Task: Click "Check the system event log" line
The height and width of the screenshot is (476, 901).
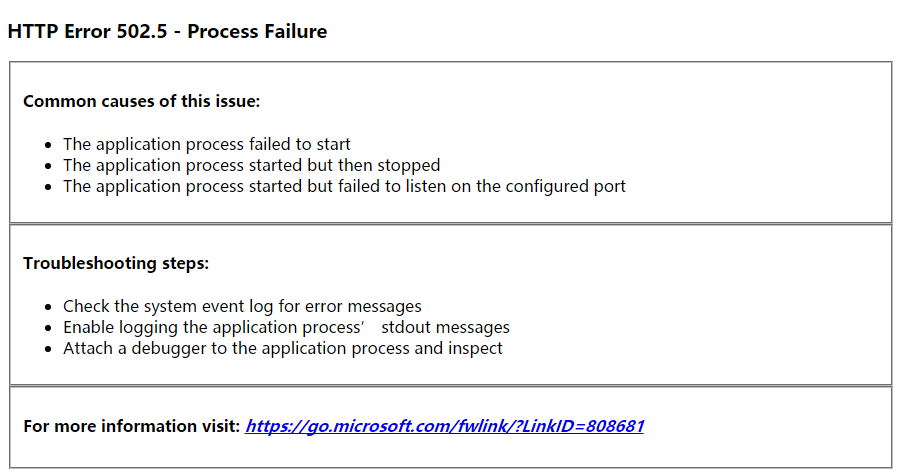Action: coord(242,306)
